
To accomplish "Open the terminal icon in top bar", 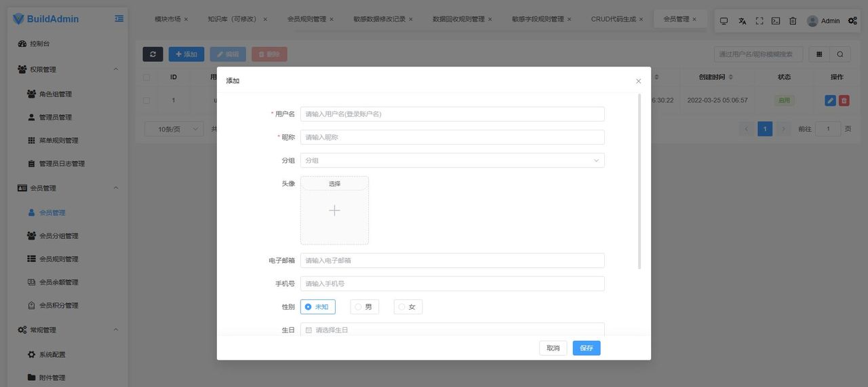I will click(776, 21).
